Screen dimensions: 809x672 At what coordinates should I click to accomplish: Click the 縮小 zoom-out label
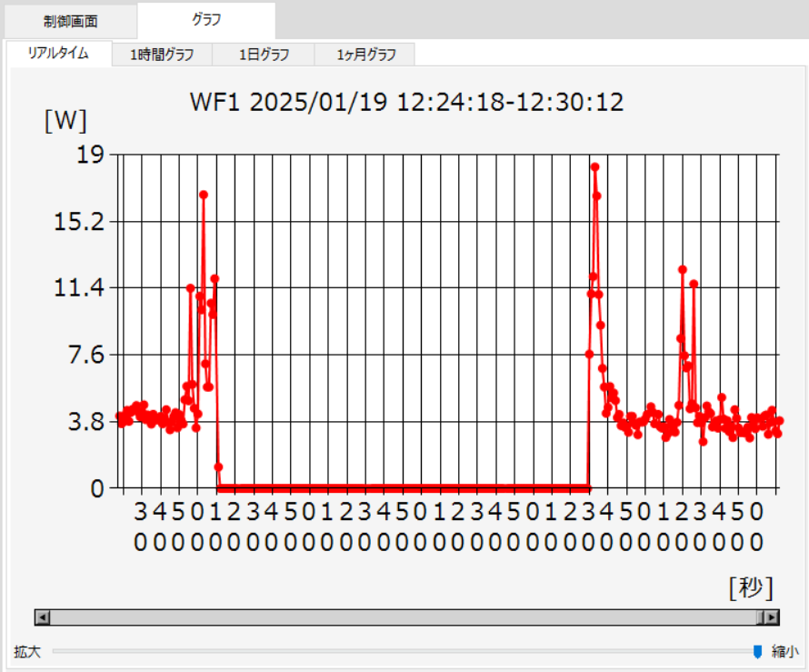(784, 652)
